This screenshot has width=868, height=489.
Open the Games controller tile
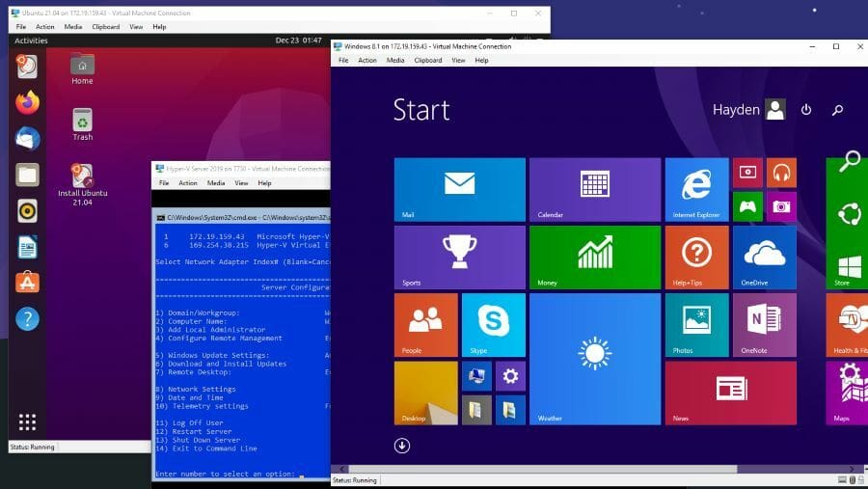[x=747, y=206]
